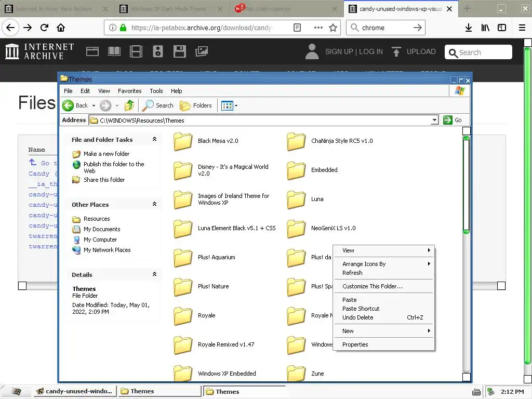Expand Arrange Icons By submenu
The width and height of the screenshot is (532, 399).
pyautogui.click(x=384, y=264)
